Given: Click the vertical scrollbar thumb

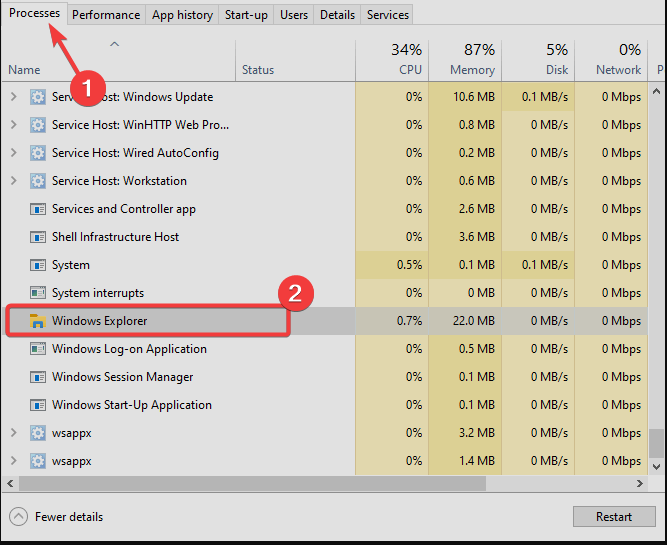Looking at the screenshot, I should click(x=657, y=443).
